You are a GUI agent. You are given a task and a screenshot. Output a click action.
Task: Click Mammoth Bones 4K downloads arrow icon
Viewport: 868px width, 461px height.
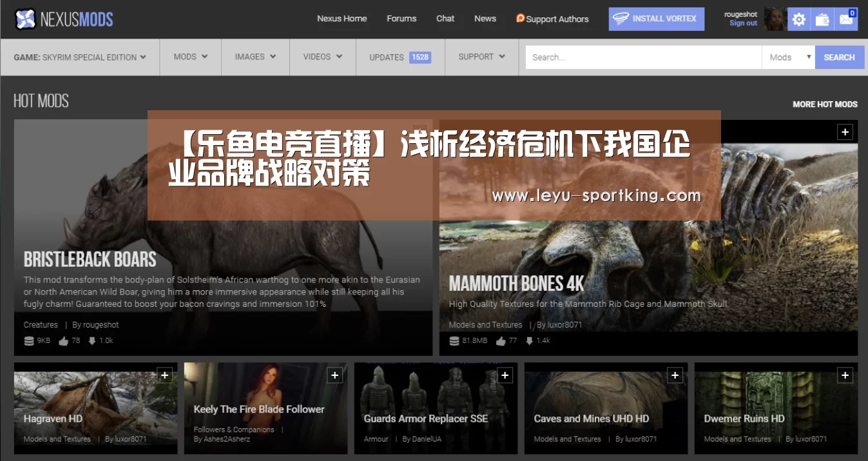pyautogui.click(x=530, y=340)
